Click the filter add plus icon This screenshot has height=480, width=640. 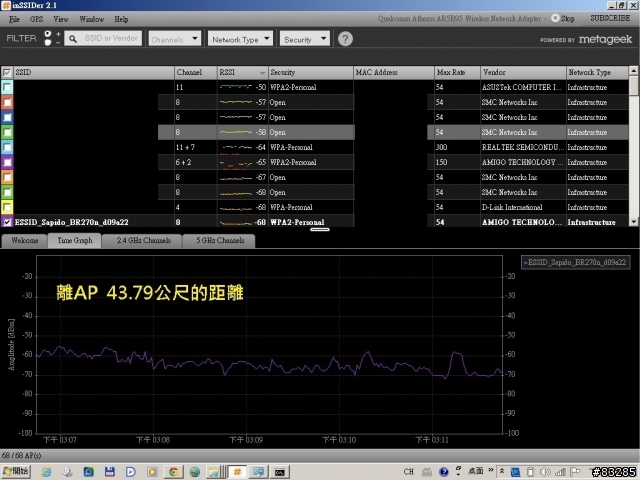pos(58,34)
